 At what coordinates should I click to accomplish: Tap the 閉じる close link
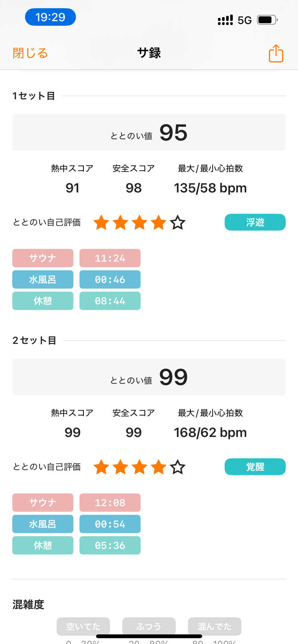[x=30, y=53]
